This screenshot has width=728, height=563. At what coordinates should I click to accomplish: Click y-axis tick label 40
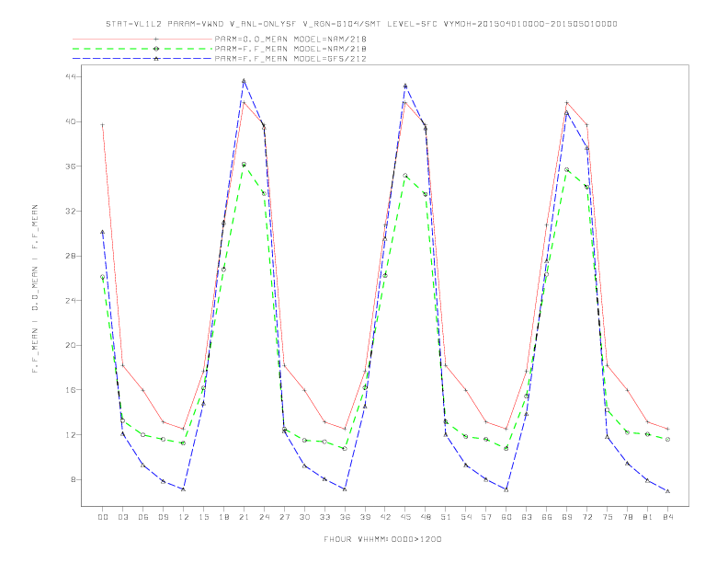[x=69, y=121]
